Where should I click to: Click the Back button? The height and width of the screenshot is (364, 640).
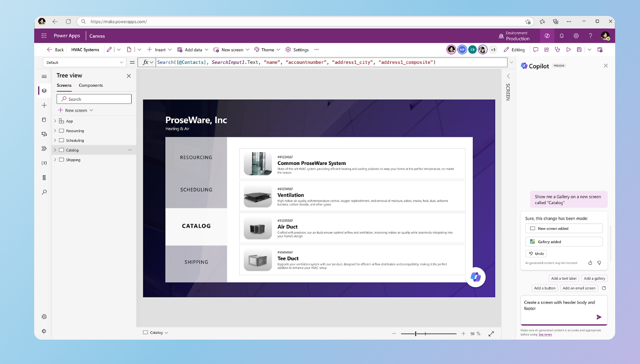tap(55, 50)
